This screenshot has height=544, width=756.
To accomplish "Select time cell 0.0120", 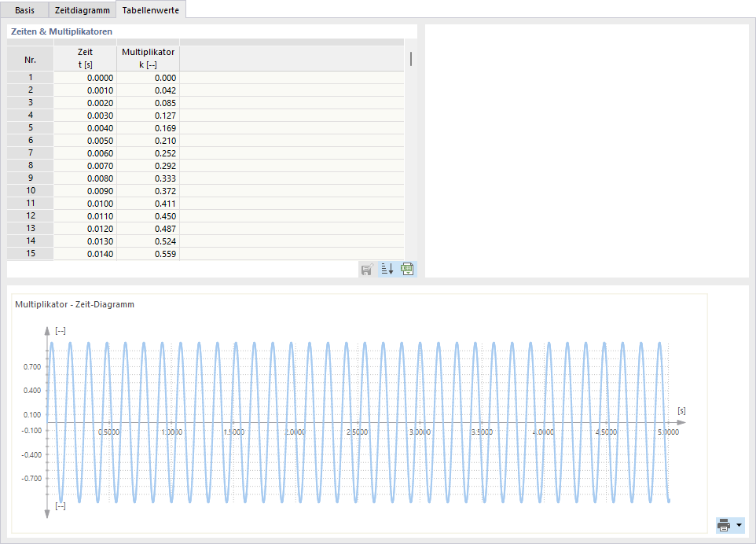I will click(x=86, y=228).
